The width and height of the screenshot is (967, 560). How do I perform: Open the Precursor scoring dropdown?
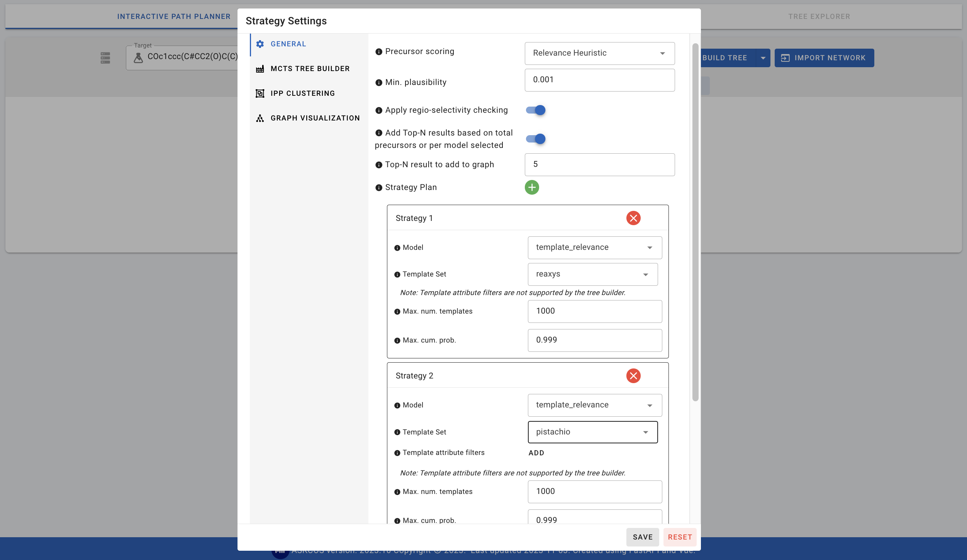click(x=599, y=53)
